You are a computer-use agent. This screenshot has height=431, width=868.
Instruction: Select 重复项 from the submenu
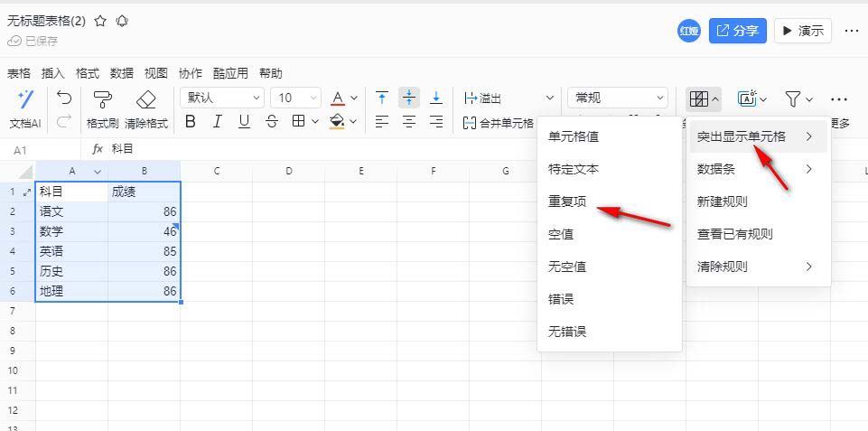click(567, 201)
